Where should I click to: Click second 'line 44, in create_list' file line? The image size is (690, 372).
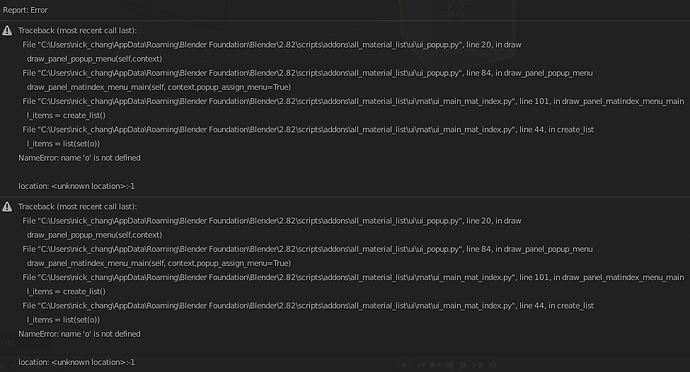pyautogui.click(x=308, y=305)
